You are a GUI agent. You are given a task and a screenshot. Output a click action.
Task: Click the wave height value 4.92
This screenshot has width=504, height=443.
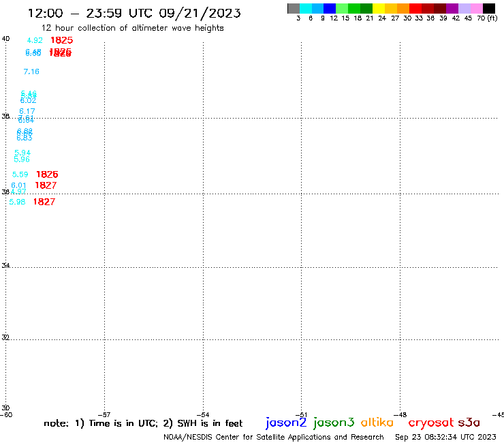(35, 40)
